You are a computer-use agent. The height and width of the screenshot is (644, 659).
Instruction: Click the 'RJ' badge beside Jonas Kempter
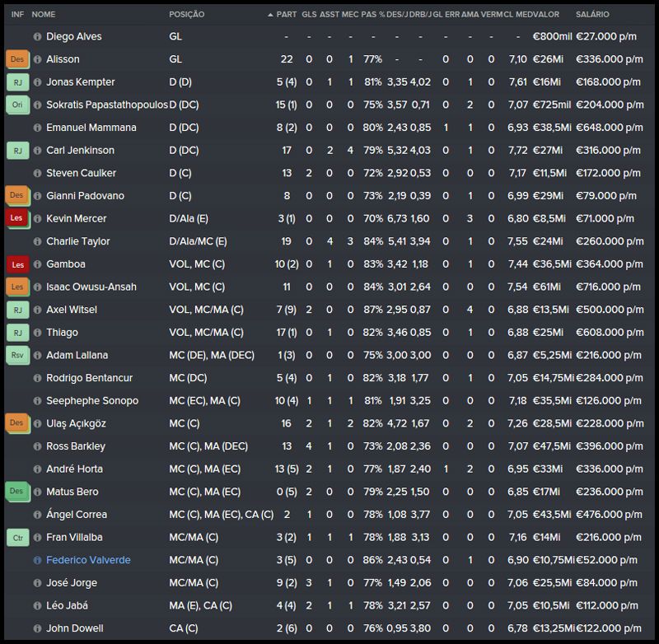click(16, 82)
